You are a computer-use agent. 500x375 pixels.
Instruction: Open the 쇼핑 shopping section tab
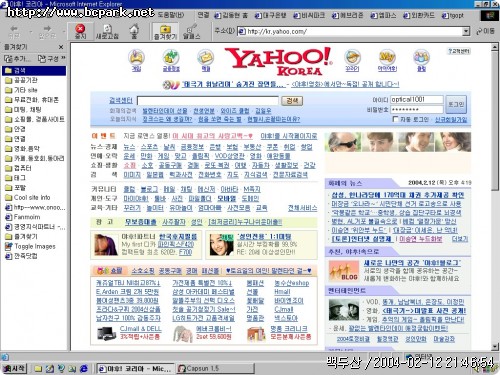110,271
